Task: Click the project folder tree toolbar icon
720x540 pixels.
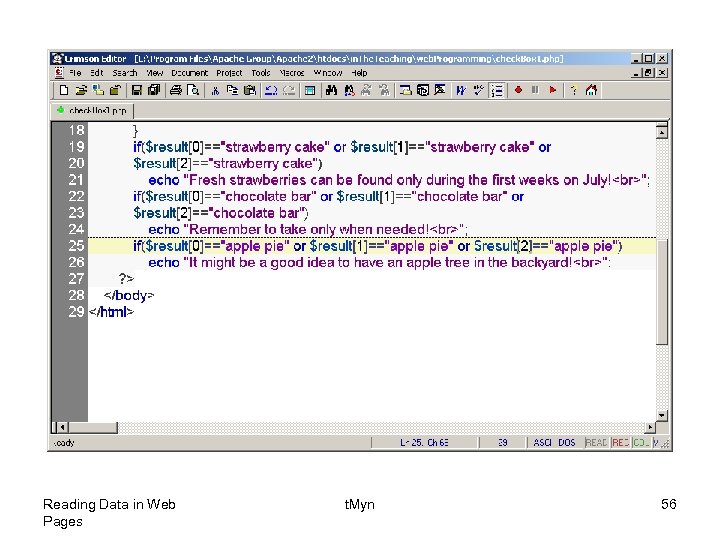Action: pyautogui.click(x=98, y=90)
